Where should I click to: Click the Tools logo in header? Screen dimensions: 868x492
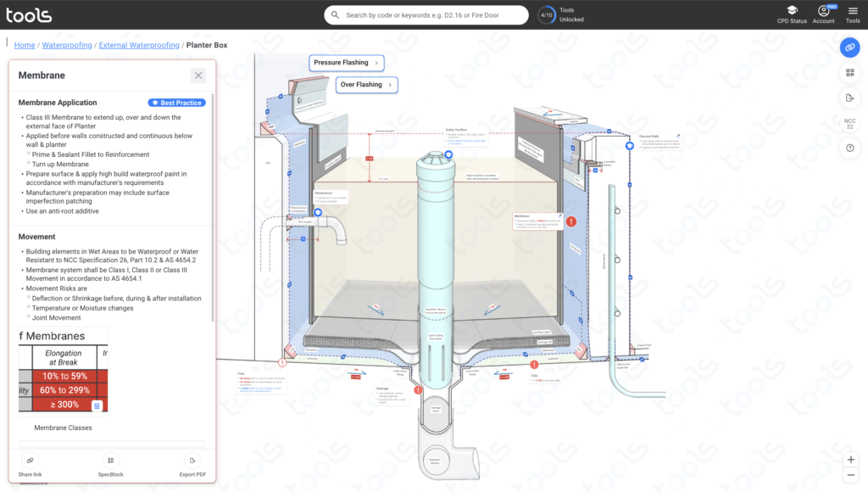[29, 15]
